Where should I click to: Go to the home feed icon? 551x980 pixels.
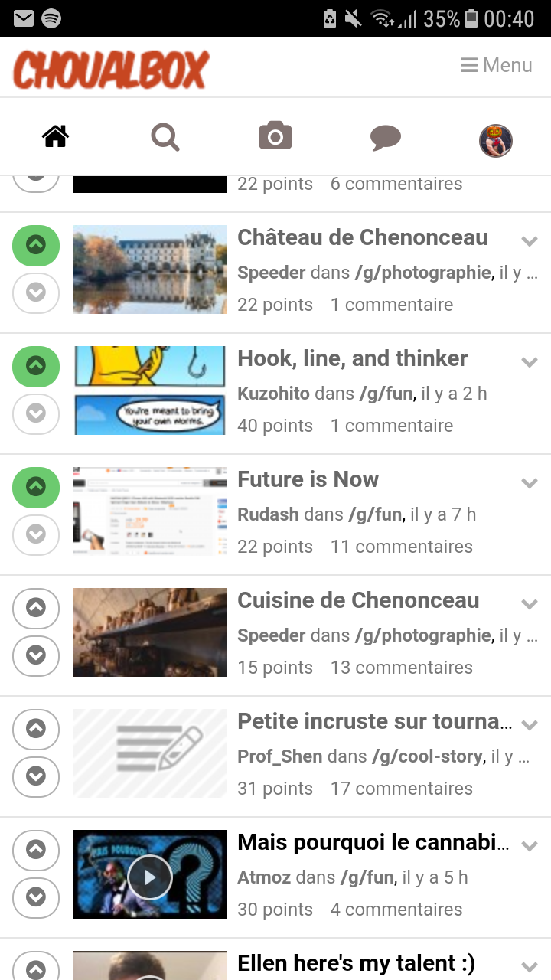56,138
